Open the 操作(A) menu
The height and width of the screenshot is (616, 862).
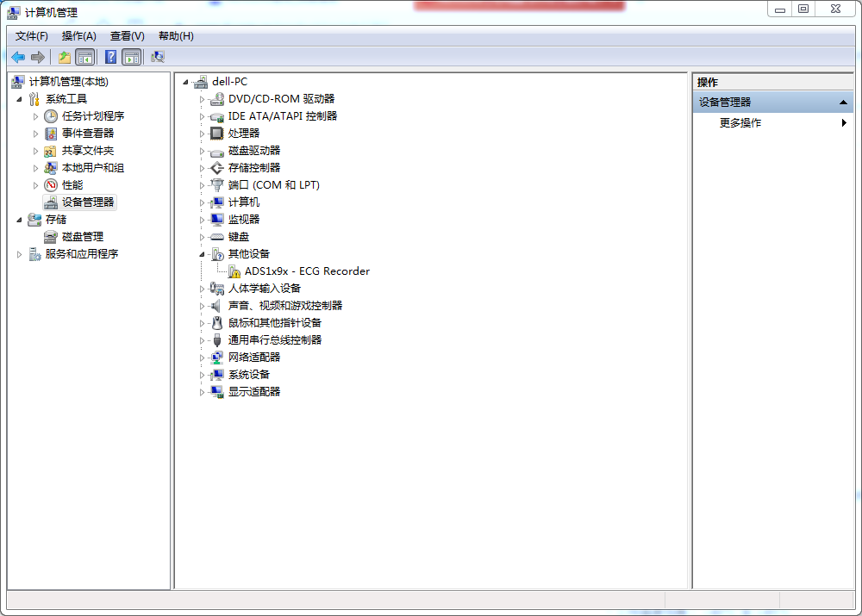coord(79,36)
